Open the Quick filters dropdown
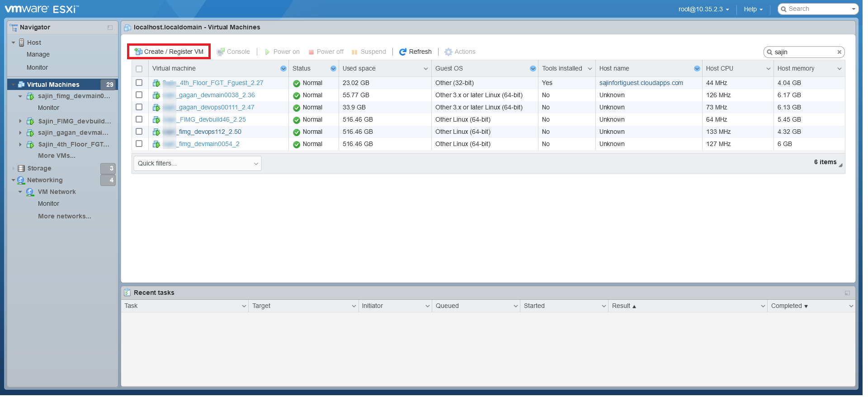 click(198, 163)
